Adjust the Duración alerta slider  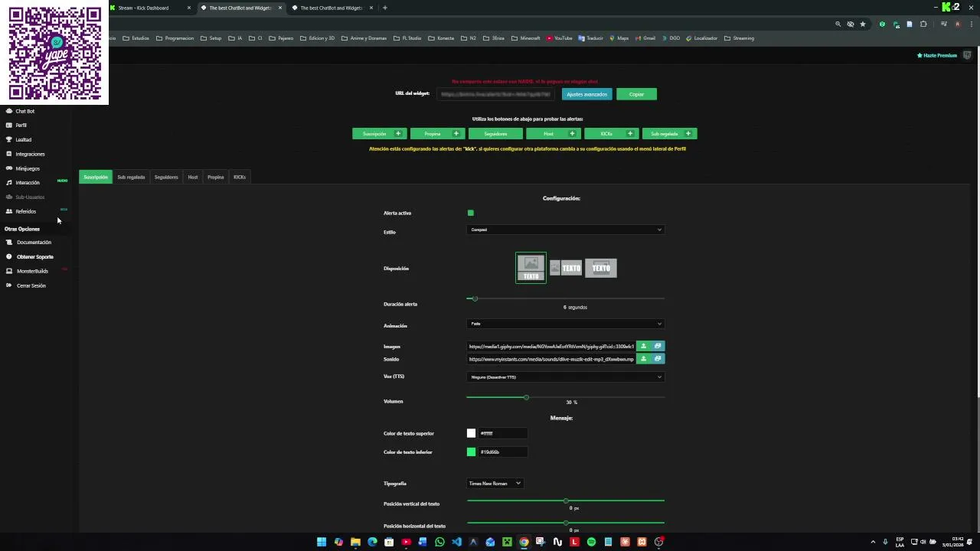coord(565,298)
